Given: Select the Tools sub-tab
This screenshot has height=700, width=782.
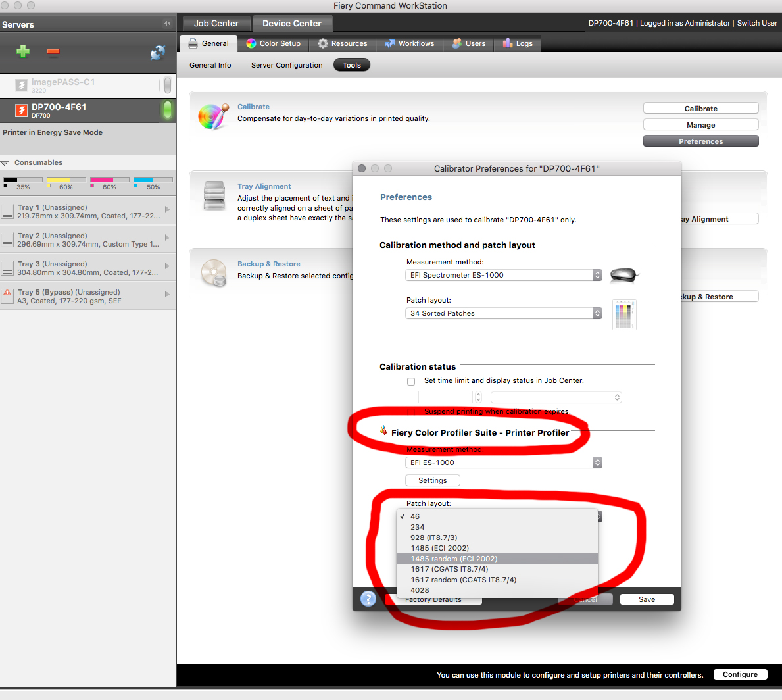Looking at the screenshot, I should tap(352, 65).
